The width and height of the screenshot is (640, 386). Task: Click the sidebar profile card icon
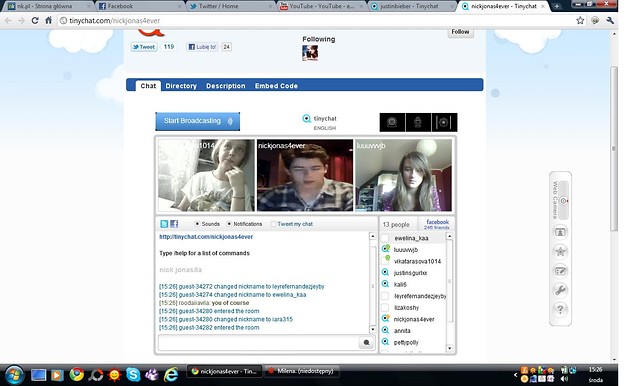tap(560, 232)
